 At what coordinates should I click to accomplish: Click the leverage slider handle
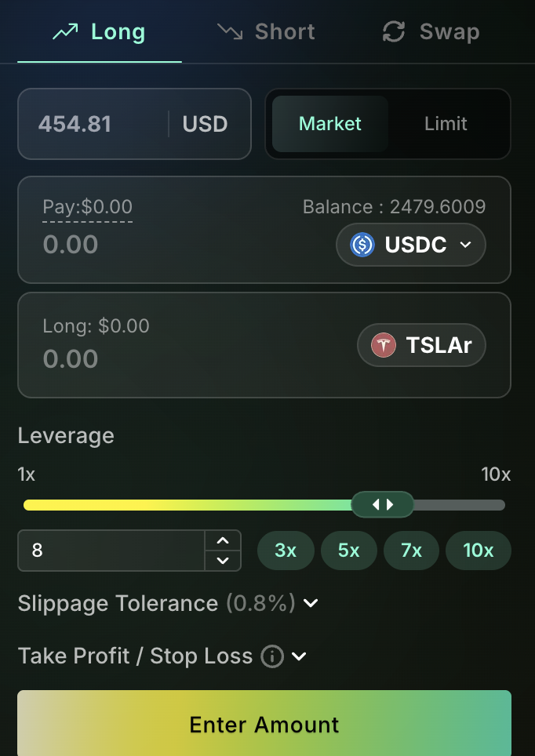click(382, 504)
